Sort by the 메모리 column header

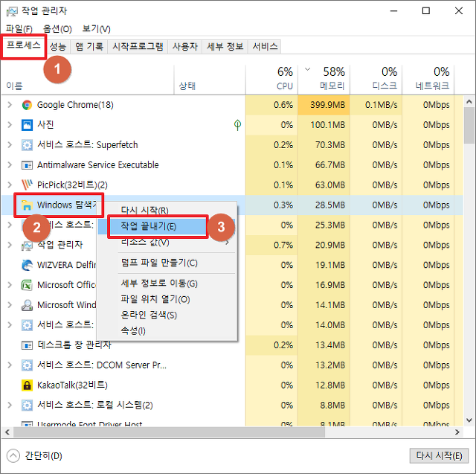point(324,80)
